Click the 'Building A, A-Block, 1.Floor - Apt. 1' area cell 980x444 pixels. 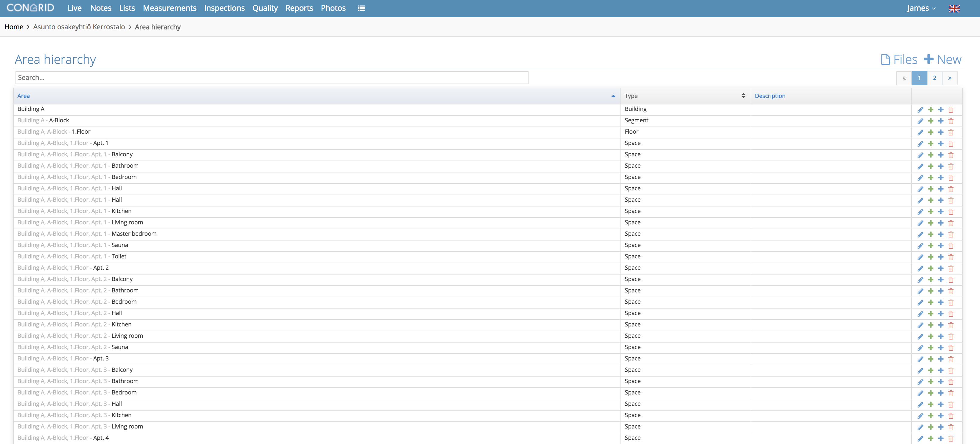coord(317,143)
